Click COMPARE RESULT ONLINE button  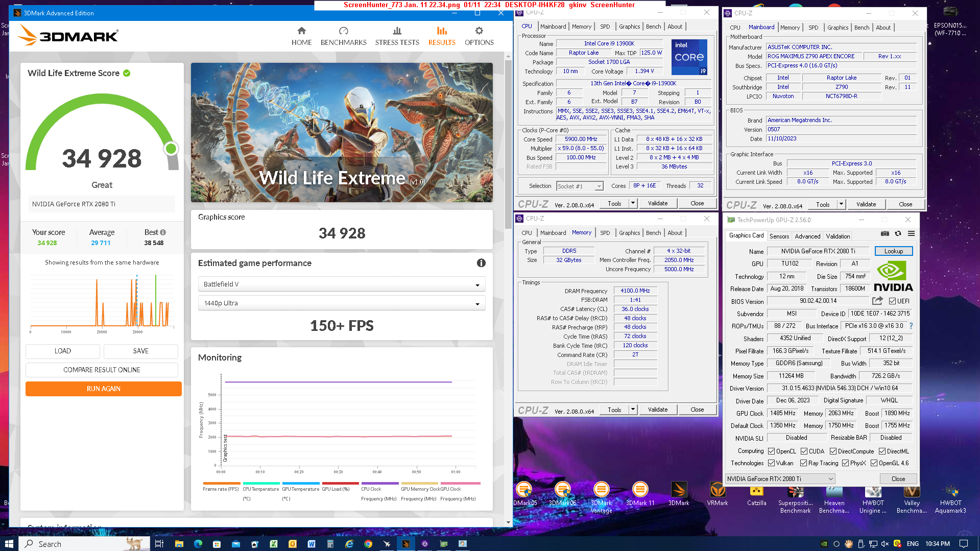102,370
